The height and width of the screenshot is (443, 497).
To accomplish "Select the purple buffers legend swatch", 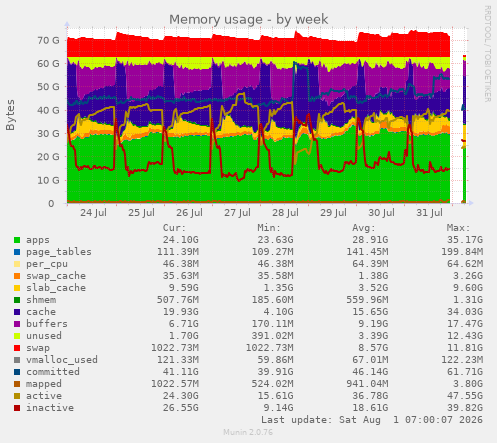I will coord(17,324).
